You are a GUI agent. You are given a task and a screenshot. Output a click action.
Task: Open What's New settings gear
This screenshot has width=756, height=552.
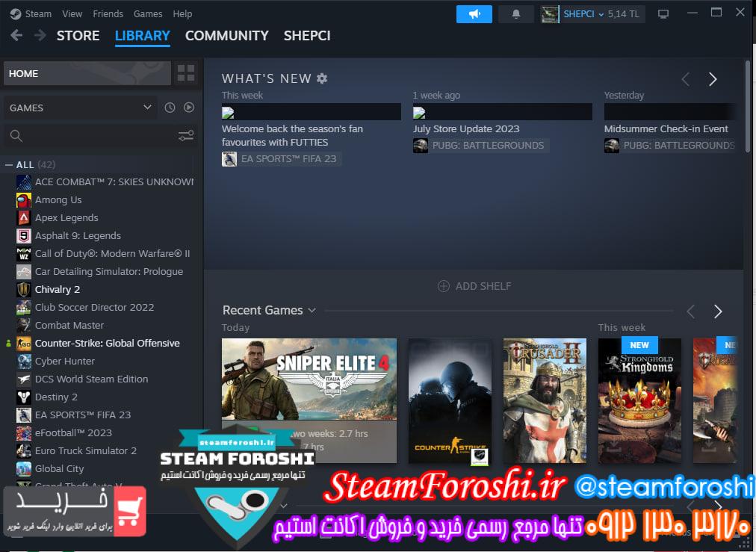coord(322,78)
